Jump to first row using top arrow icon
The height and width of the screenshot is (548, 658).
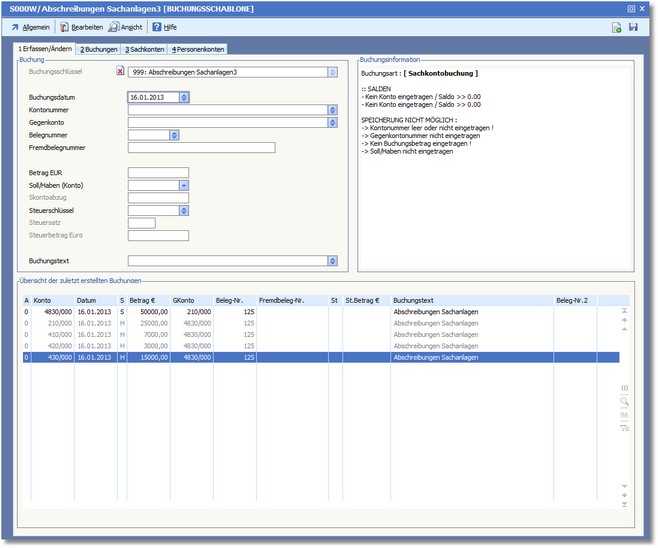coord(625,312)
